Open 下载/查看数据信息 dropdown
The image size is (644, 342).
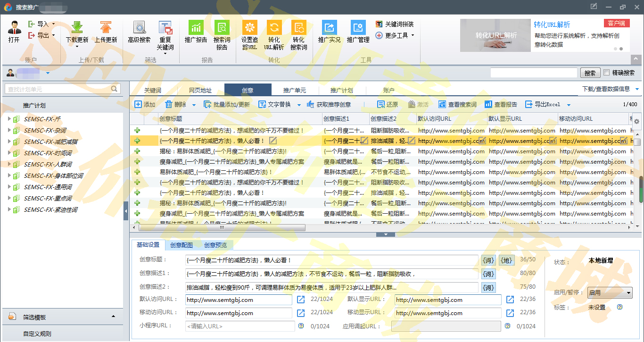tap(610, 89)
